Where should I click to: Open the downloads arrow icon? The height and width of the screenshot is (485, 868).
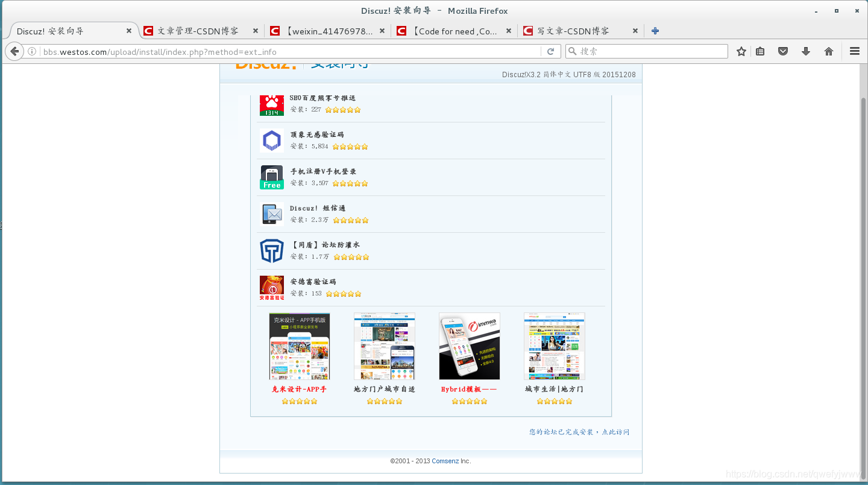click(806, 51)
